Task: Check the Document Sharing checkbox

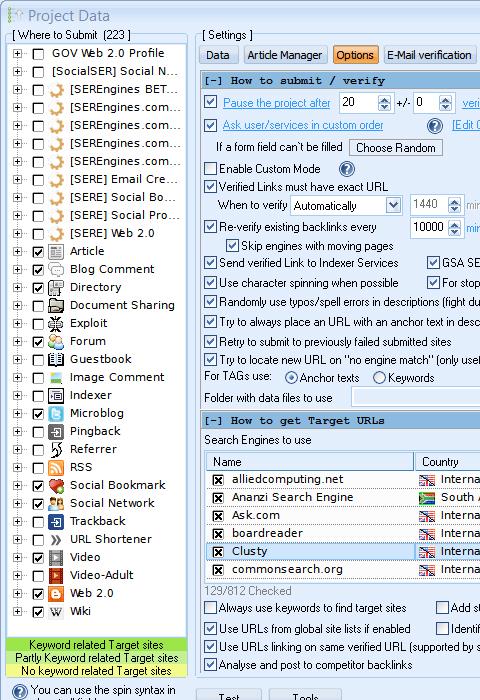Action: click(x=38, y=306)
